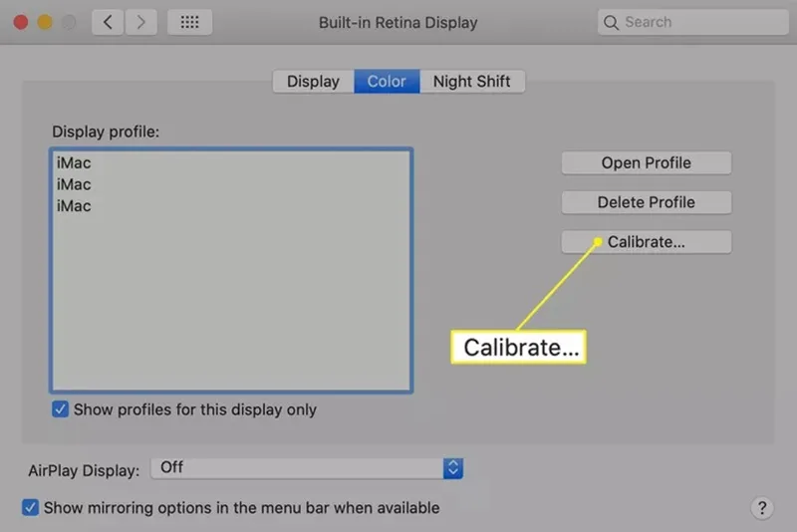
Task: Click the Delete Profile button
Action: tap(646, 202)
